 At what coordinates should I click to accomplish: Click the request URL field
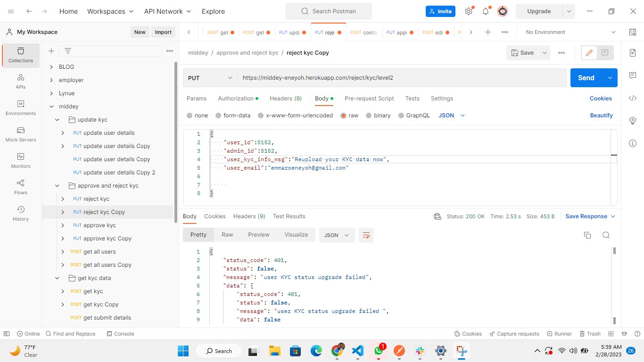pyautogui.click(x=402, y=78)
